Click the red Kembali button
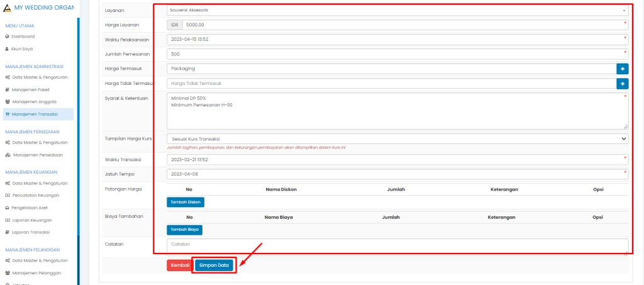Screen dimensions: 644x285 [180, 265]
